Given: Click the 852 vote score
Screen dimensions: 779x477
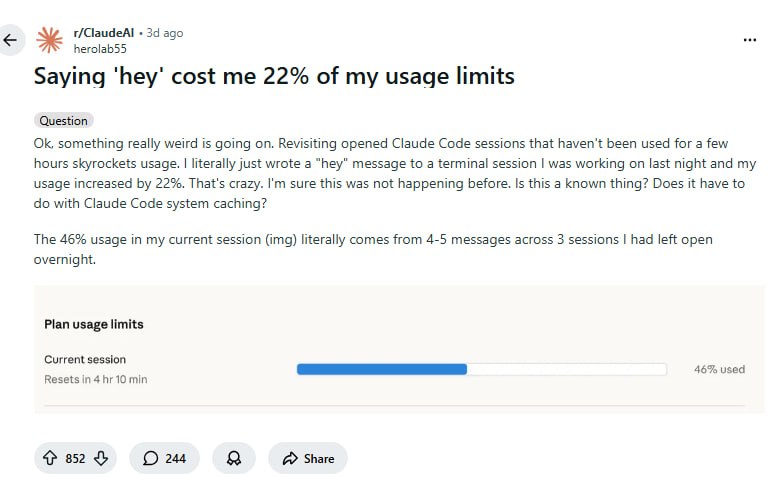Looking at the screenshot, I should (75, 458).
